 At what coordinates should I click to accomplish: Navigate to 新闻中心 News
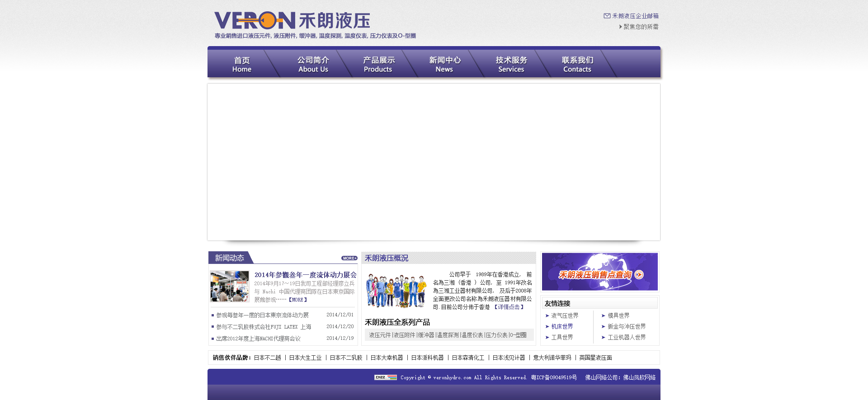click(444, 64)
